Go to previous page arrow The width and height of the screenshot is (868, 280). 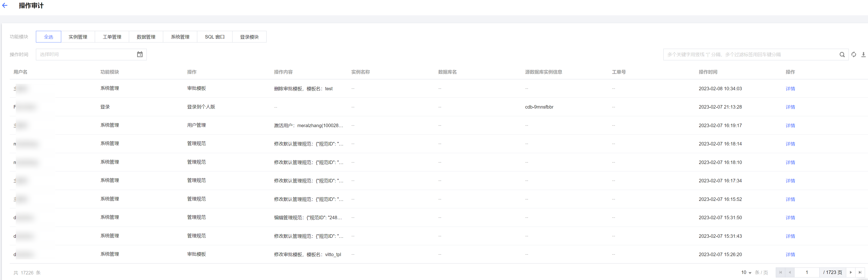click(789, 272)
